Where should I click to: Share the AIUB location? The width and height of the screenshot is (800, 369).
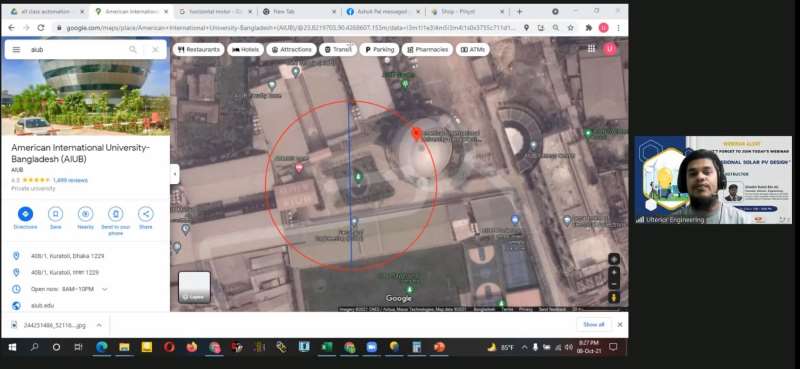[x=145, y=214]
